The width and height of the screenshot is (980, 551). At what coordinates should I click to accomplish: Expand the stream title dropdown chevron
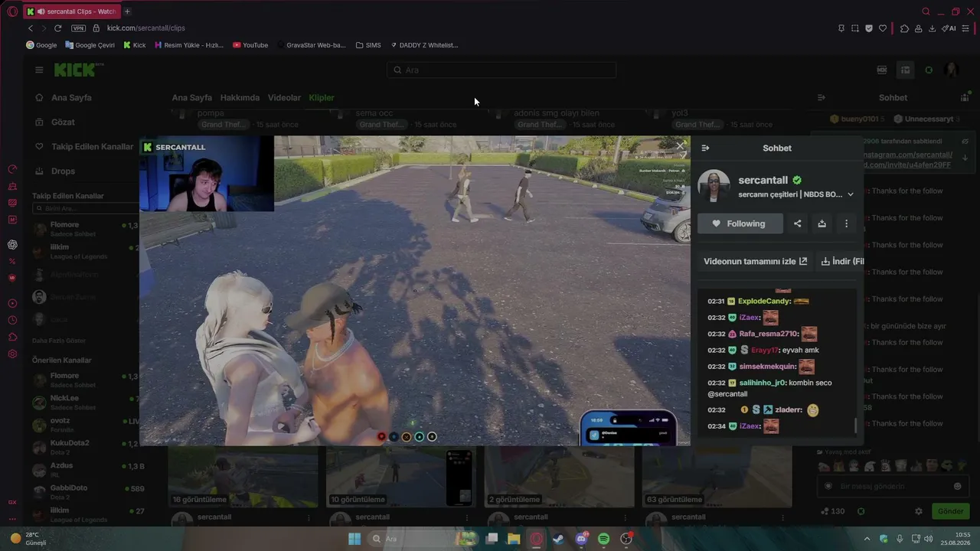coord(850,194)
